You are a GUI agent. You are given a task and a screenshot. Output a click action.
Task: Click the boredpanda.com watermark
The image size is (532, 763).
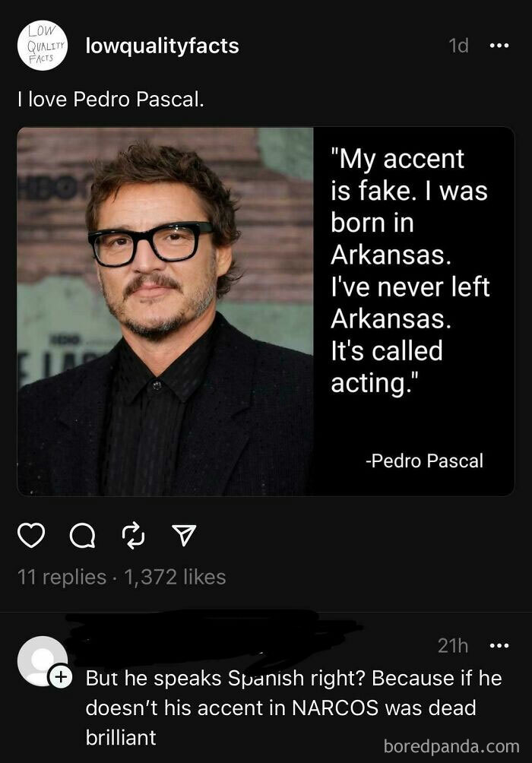(451, 746)
